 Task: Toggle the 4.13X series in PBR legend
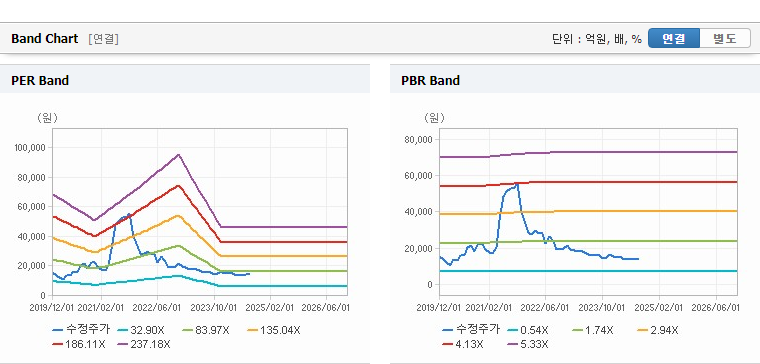(x=463, y=345)
